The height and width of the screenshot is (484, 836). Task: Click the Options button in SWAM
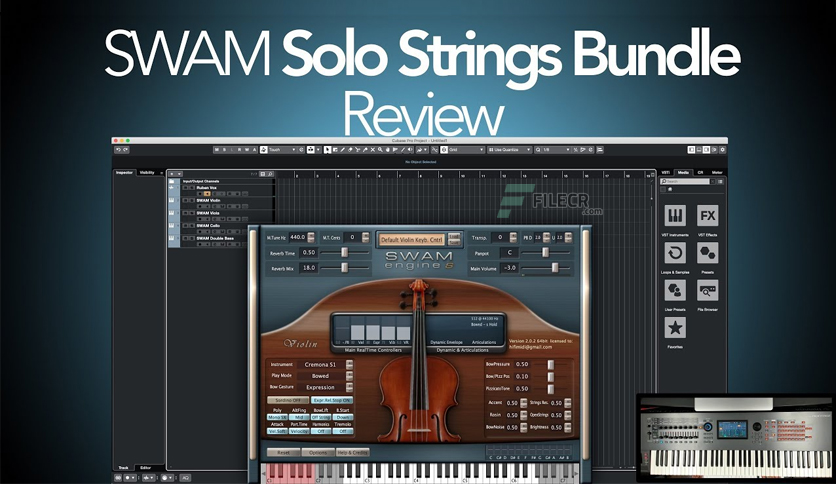[318, 453]
